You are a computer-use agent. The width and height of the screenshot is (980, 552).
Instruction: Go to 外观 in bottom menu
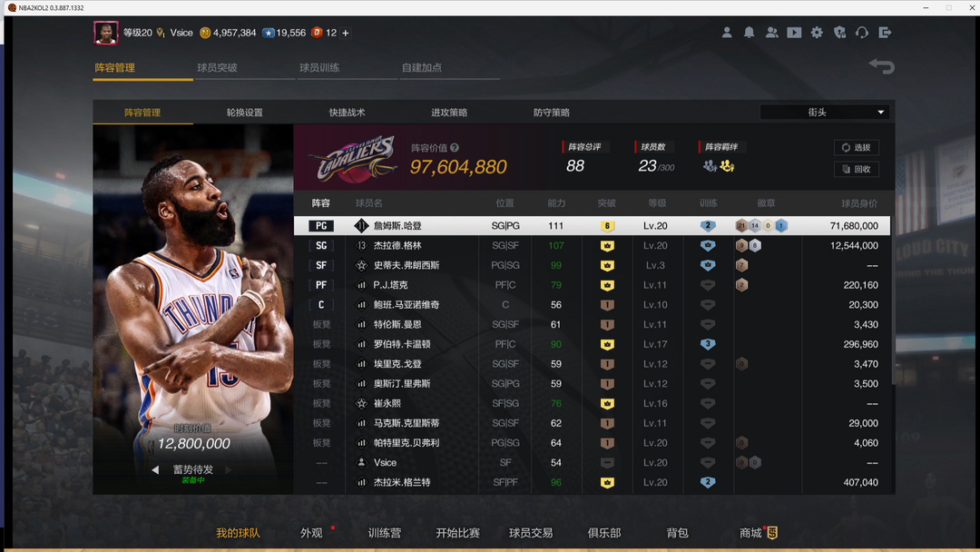[311, 533]
